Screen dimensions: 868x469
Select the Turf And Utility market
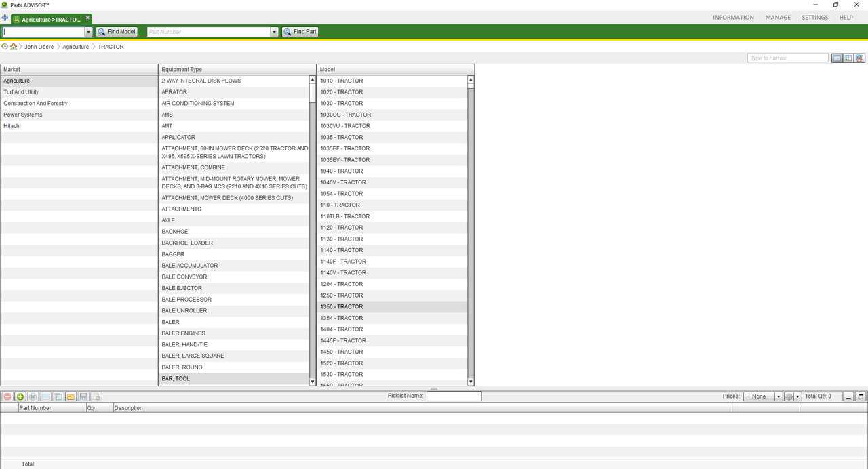tap(79, 92)
